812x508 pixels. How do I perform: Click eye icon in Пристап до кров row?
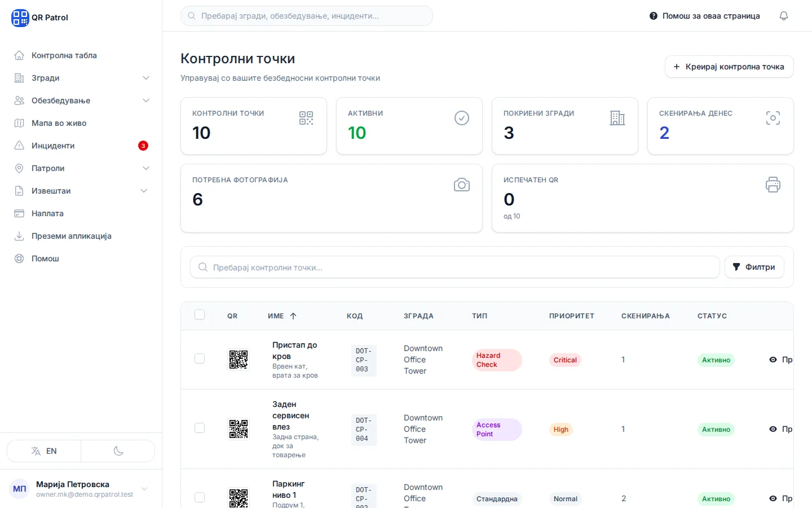pyautogui.click(x=773, y=360)
